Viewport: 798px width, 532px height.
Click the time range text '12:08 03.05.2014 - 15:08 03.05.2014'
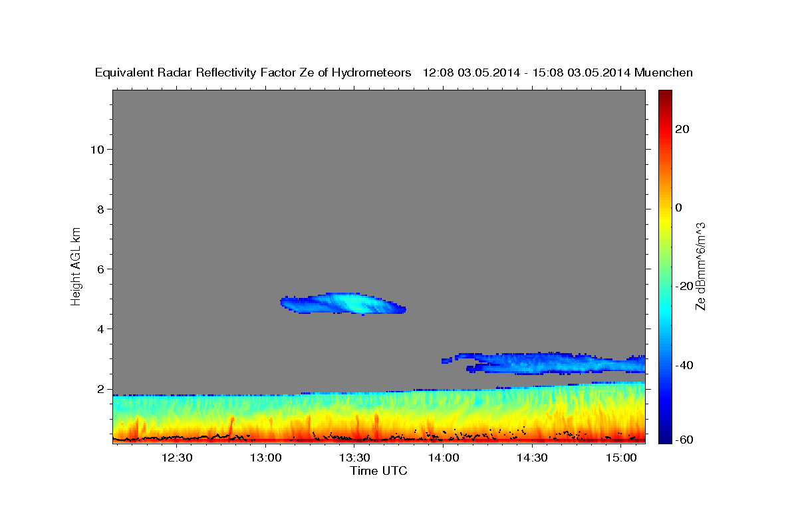point(527,73)
